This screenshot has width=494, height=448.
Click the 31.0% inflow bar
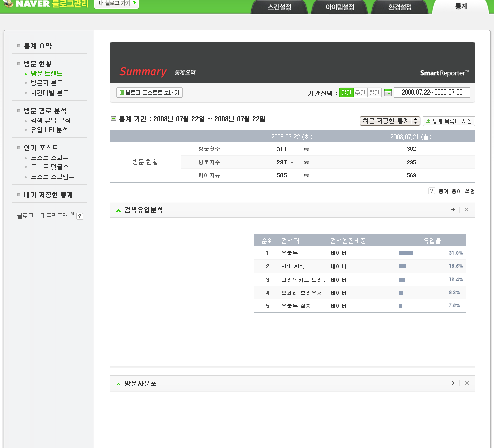[x=406, y=253]
